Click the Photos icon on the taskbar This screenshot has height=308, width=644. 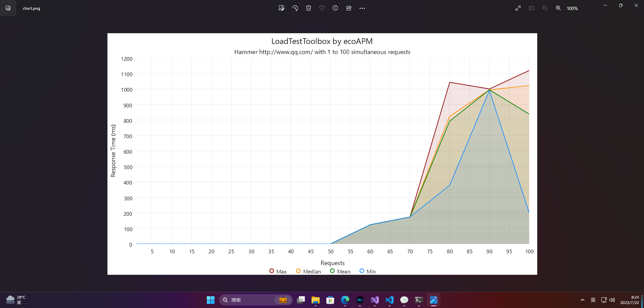(x=434, y=300)
